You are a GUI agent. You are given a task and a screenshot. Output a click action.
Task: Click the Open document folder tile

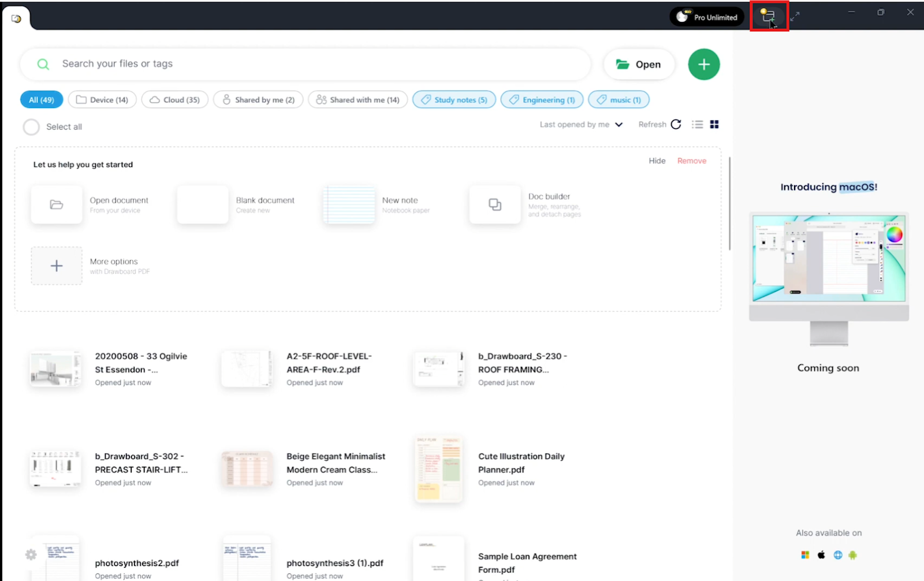[57, 204]
